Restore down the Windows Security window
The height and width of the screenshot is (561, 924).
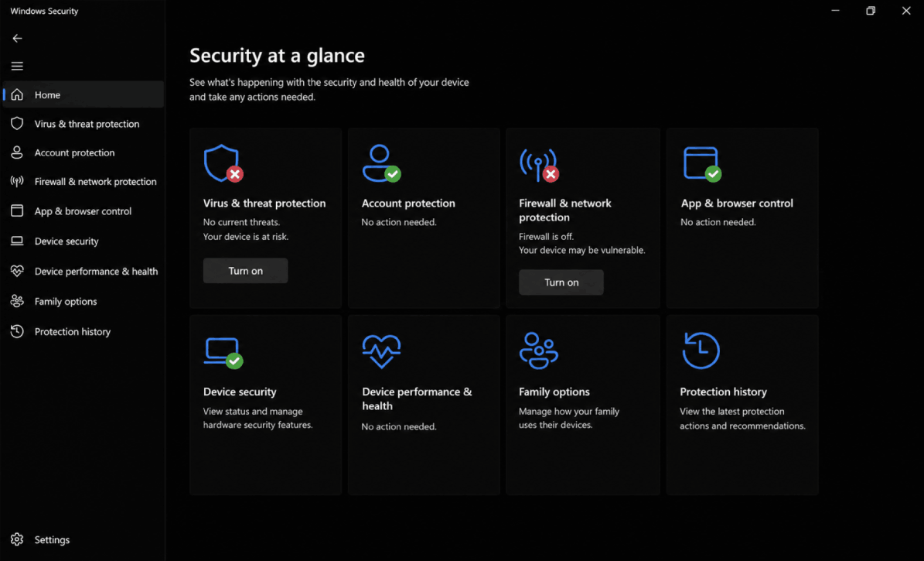point(871,11)
